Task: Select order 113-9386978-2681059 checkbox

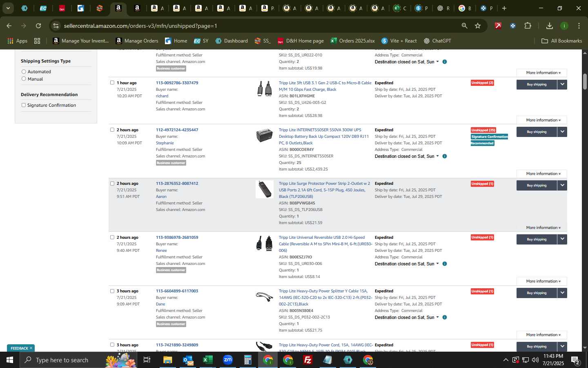Action: coord(112,237)
